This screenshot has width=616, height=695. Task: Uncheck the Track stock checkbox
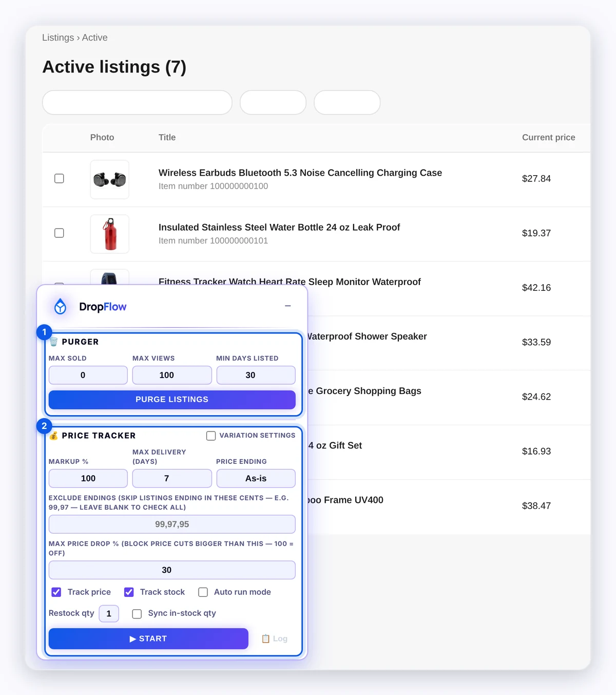tap(129, 592)
